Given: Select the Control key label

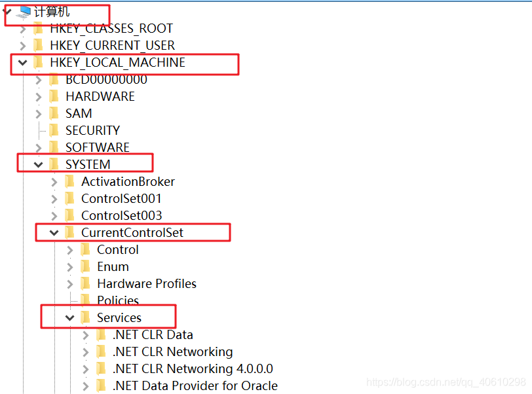Looking at the screenshot, I should [118, 250].
